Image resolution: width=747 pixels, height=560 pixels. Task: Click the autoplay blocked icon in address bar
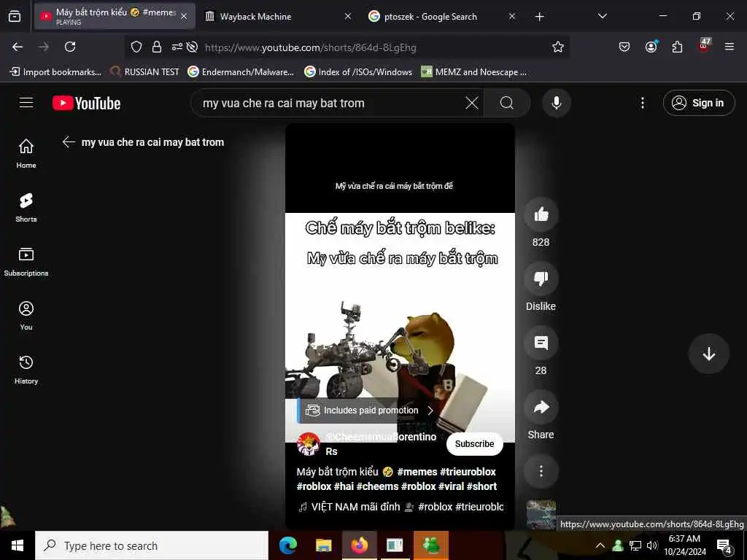192,47
